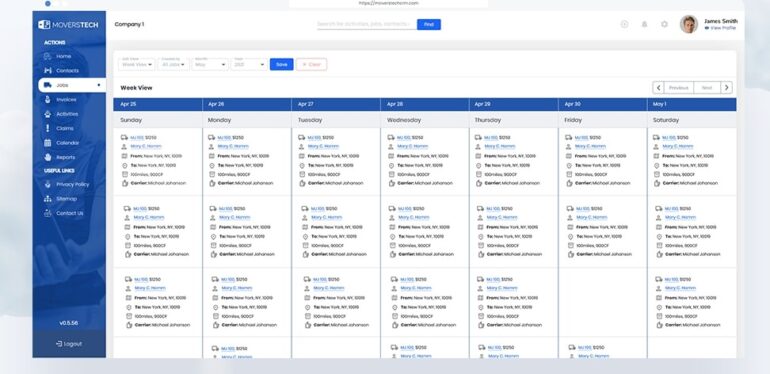
Task: Click truck icon in Tuesday's top job card
Action: [302, 138]
